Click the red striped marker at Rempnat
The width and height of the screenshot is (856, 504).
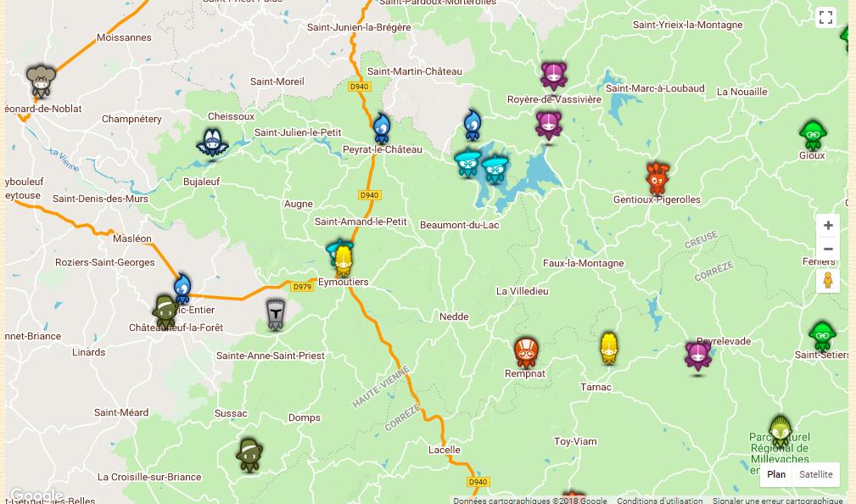click(526, 353)
